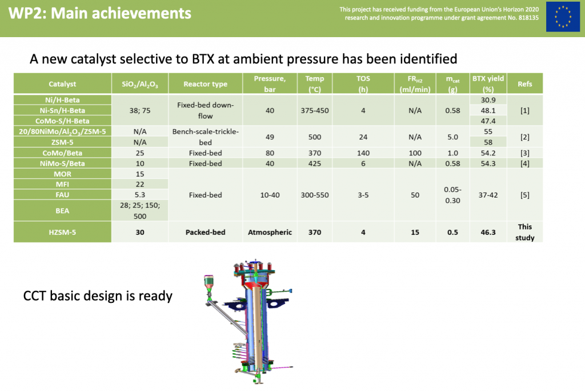
Task: Click the '5.0' catalyst mass cell
Action: 452,137
